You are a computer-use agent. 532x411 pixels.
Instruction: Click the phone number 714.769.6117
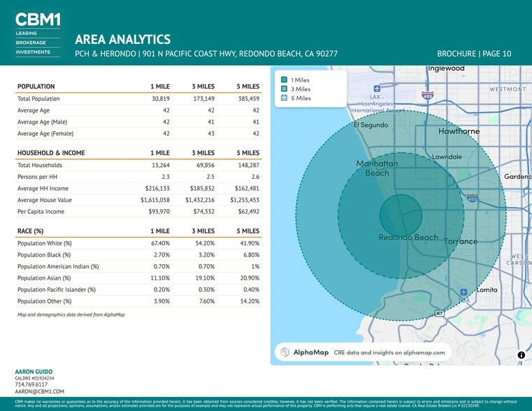point(31,384)
